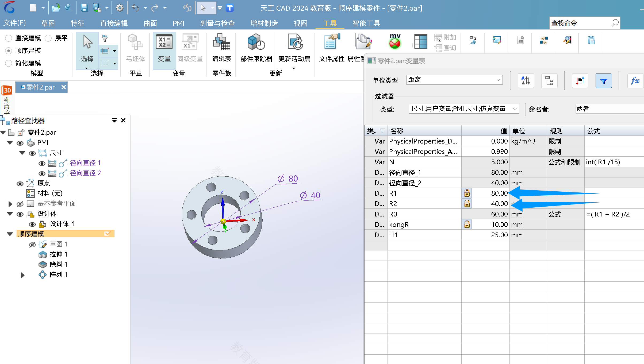Click the 公式 column header
The width and height of the screenshot is (644, 364).
pos(614,131)
